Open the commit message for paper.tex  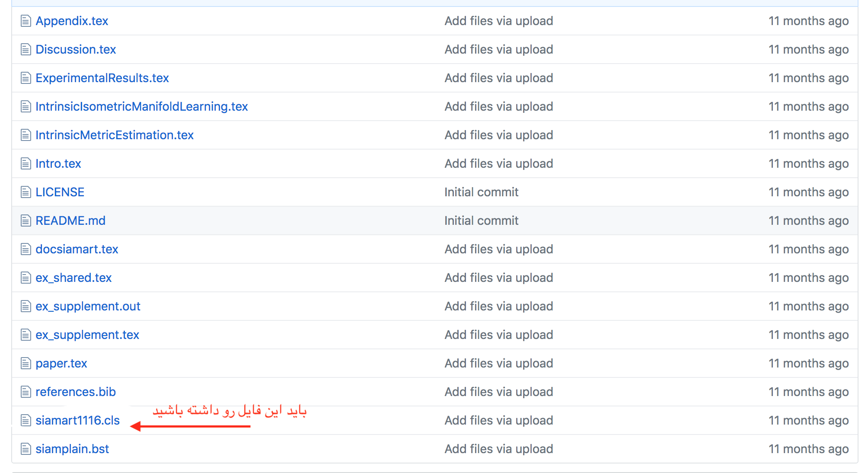498,363
